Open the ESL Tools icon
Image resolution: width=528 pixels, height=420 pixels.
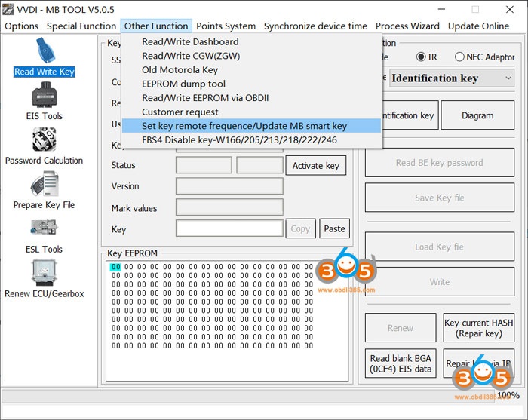click(44, 235)
